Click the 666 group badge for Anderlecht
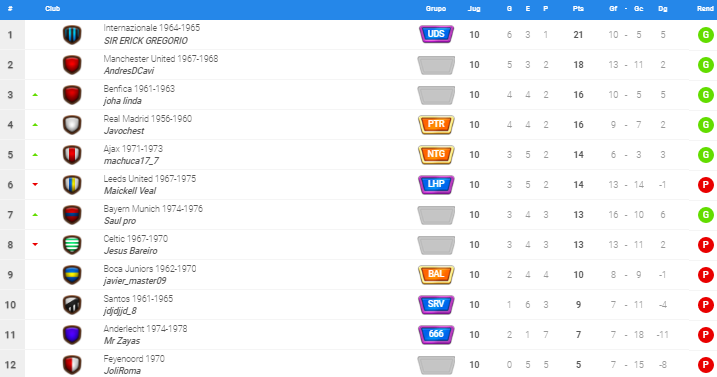The width and height of the screenshot is (717, 377). 436,334
